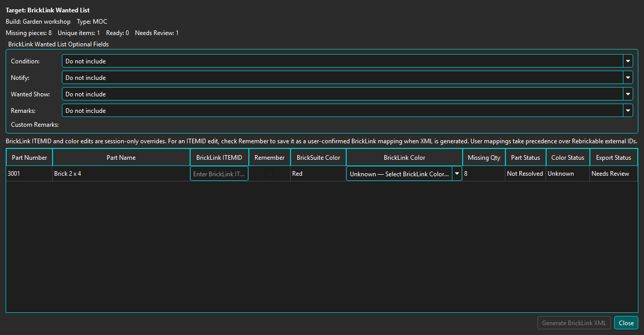Click the Type: MOC text

(x=92, y=22)
